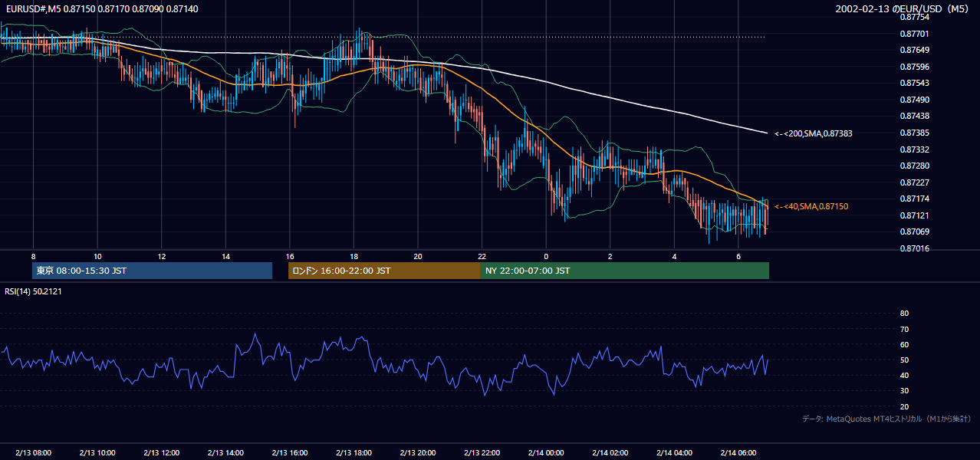Click the 200 SMA label 0.87383
Viewport: 980px width, 460px height.
(x=814, y=133)
